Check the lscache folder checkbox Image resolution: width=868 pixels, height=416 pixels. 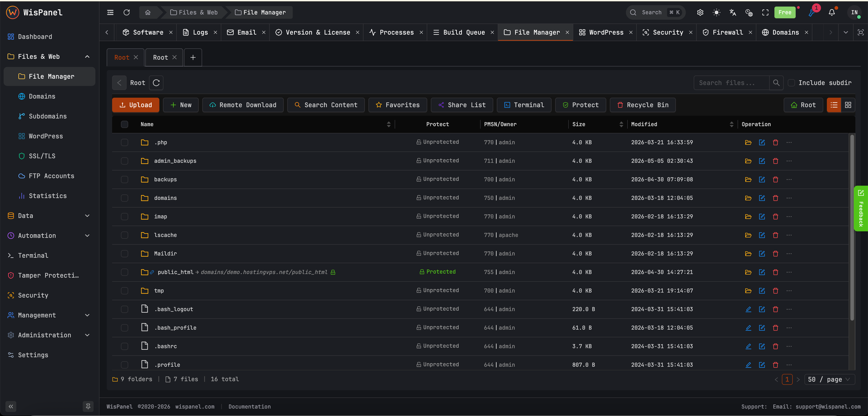[x=124, y=235]
